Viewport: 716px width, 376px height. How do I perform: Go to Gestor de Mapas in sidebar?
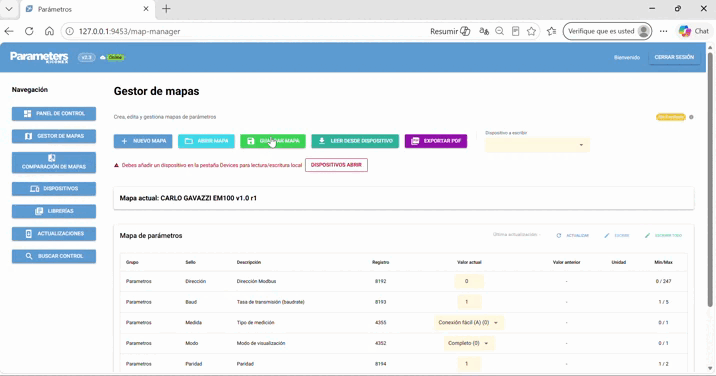click(54, 136)
